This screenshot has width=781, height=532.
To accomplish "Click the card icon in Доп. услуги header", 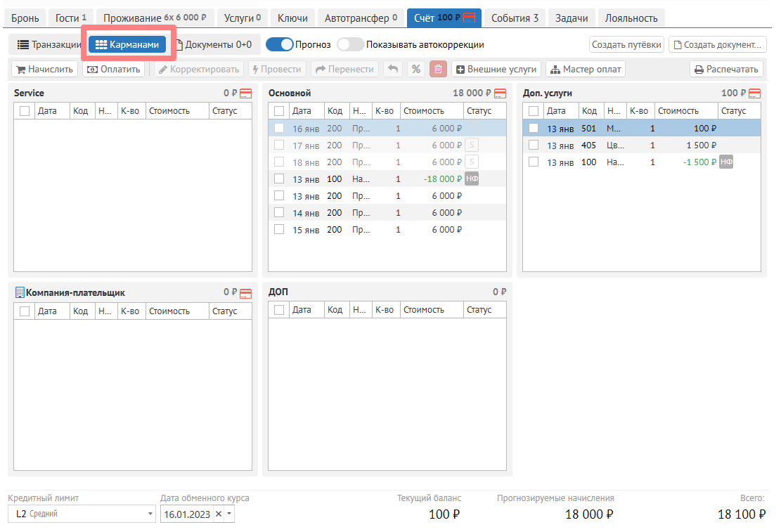I will pos(755,93).
